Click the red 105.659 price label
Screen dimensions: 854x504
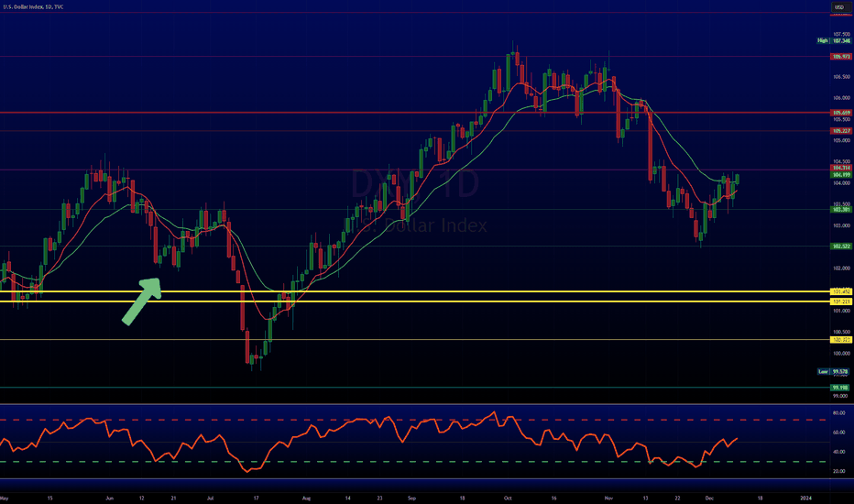[841, 113]
